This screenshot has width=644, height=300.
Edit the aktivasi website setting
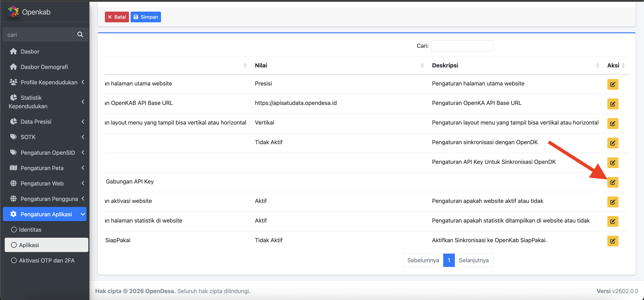coord(612,202)
